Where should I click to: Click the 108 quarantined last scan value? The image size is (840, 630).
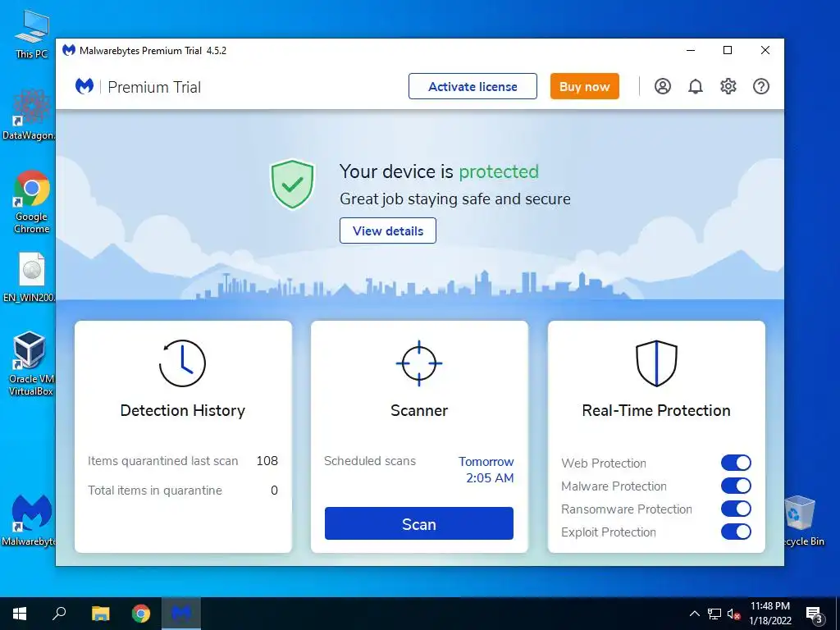pos(267,461)
